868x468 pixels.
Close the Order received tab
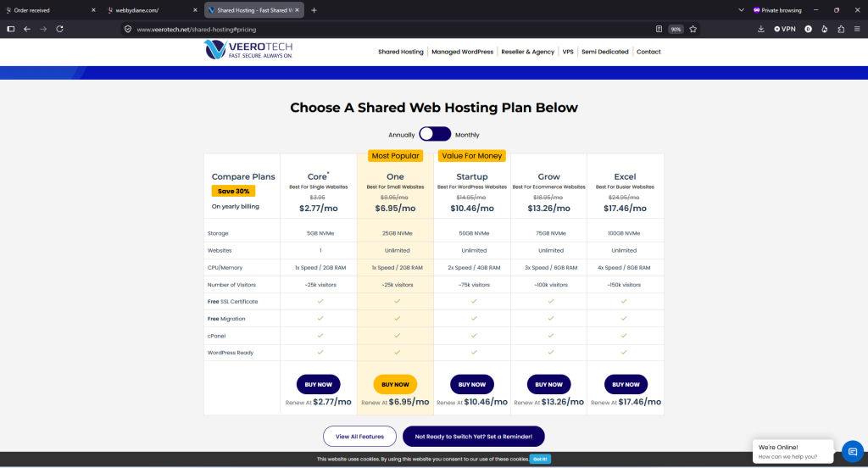(x=93, y=10)
